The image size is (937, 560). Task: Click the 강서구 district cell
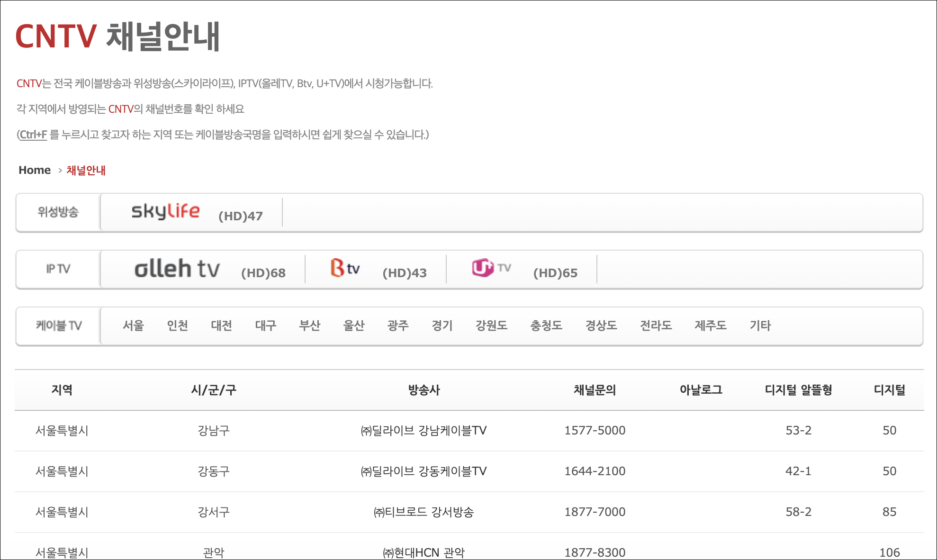(214, 512)
